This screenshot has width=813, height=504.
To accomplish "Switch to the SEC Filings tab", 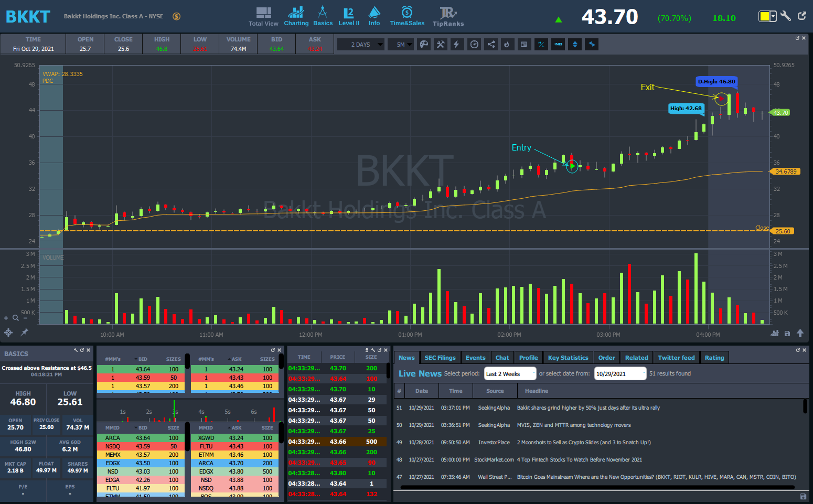I will pos(440,358).
